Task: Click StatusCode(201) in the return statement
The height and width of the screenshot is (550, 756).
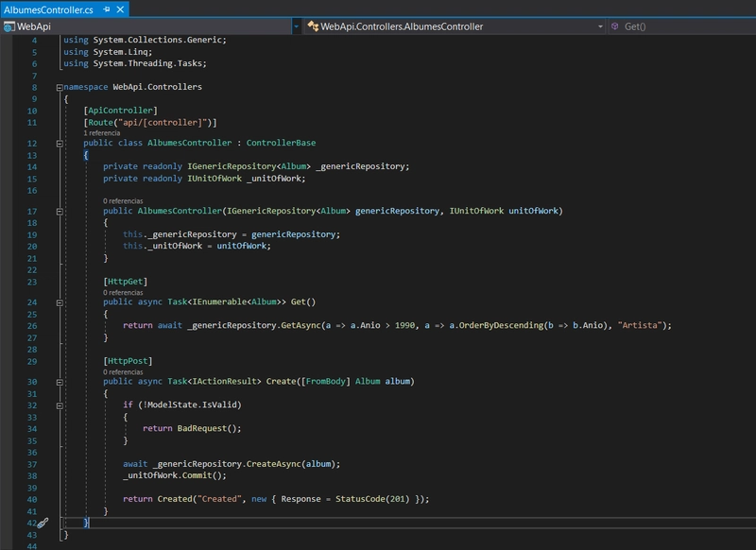Action: point(372,499)
